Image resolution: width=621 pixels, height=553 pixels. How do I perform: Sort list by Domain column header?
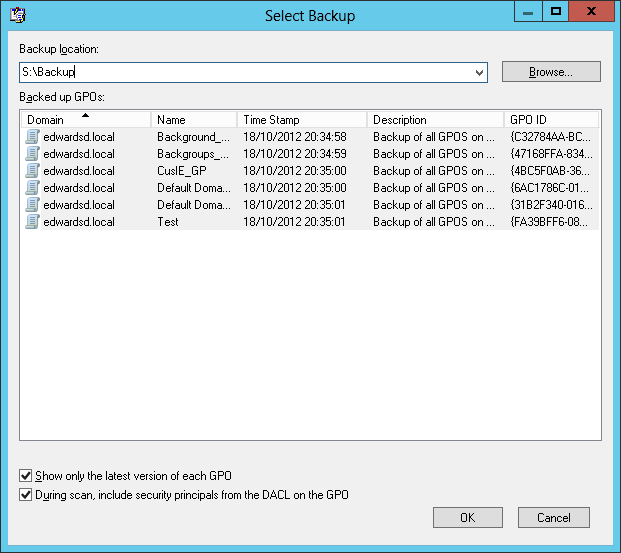[x=85, y=120]
